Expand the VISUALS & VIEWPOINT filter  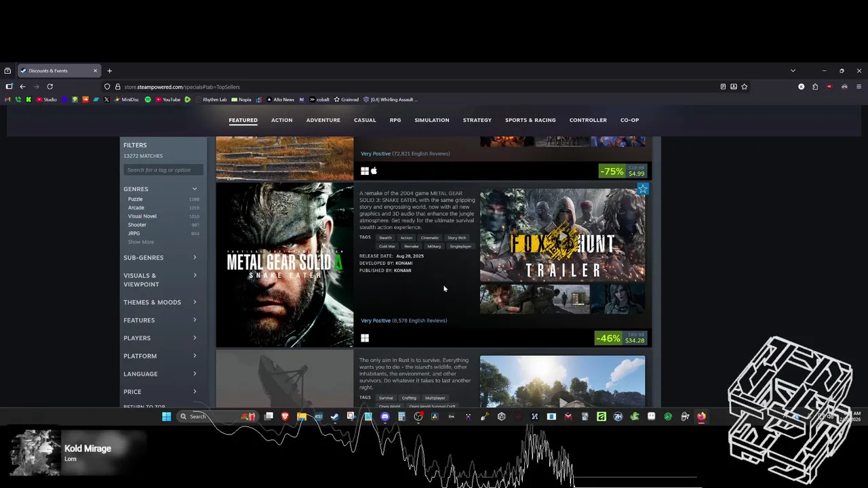pyautogui.click(x=161, y=280)
